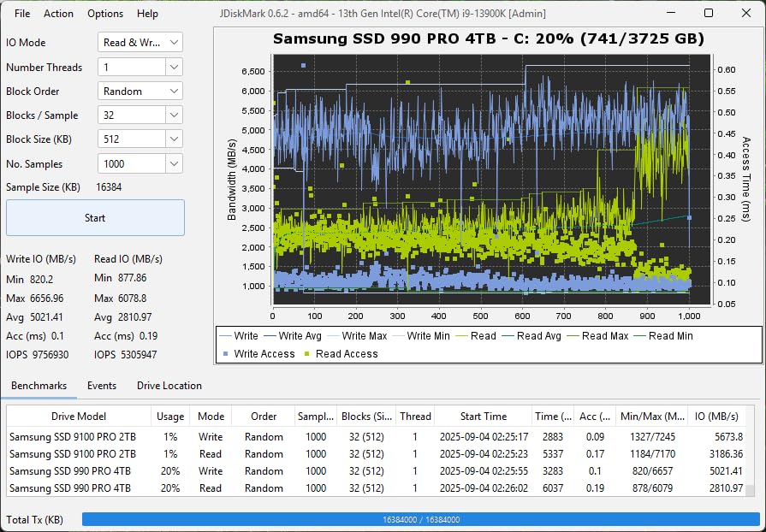
Task: Open the Action menu
Action: (58, 14)
